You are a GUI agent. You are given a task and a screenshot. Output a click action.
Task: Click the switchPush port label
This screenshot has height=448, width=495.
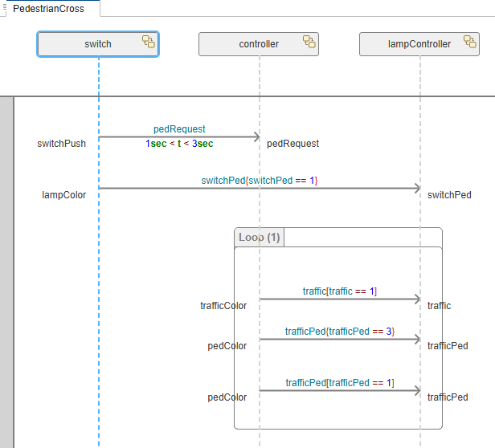pyautogui.click(x=62, y=144)
